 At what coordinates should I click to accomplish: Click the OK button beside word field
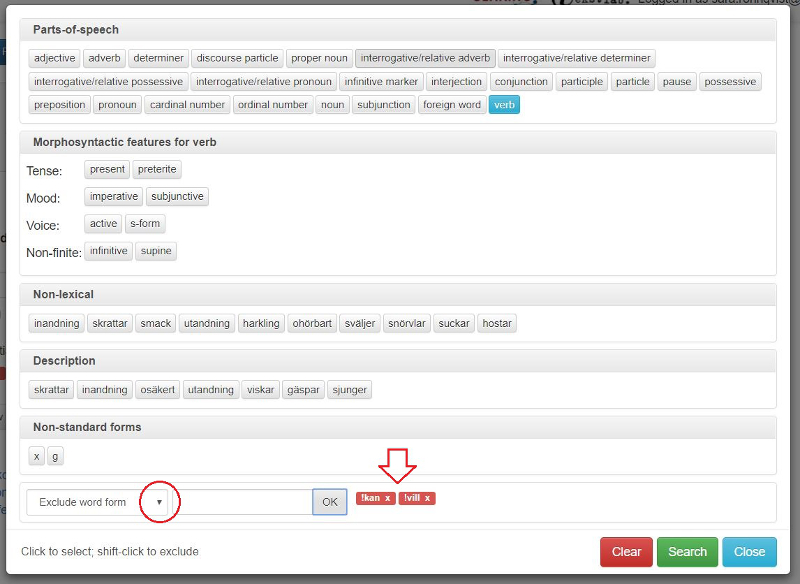pyautogui.click(x=329, y=502)
